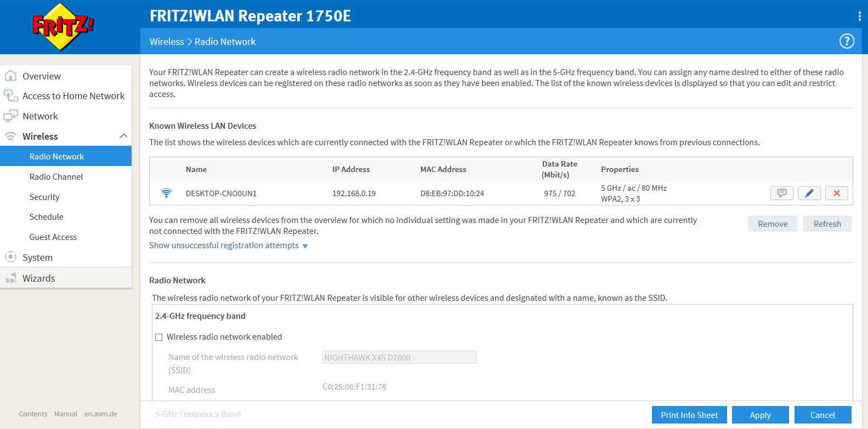Open the help question mark icon
The image size is (868, 429).
tap(847, 41)
